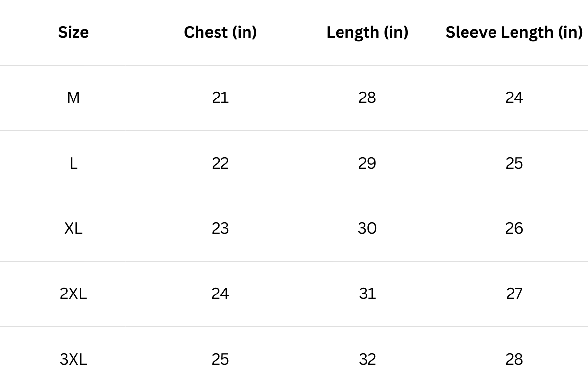
Task: Click the Chest (in) column header
Action: (x=220, y=32)
